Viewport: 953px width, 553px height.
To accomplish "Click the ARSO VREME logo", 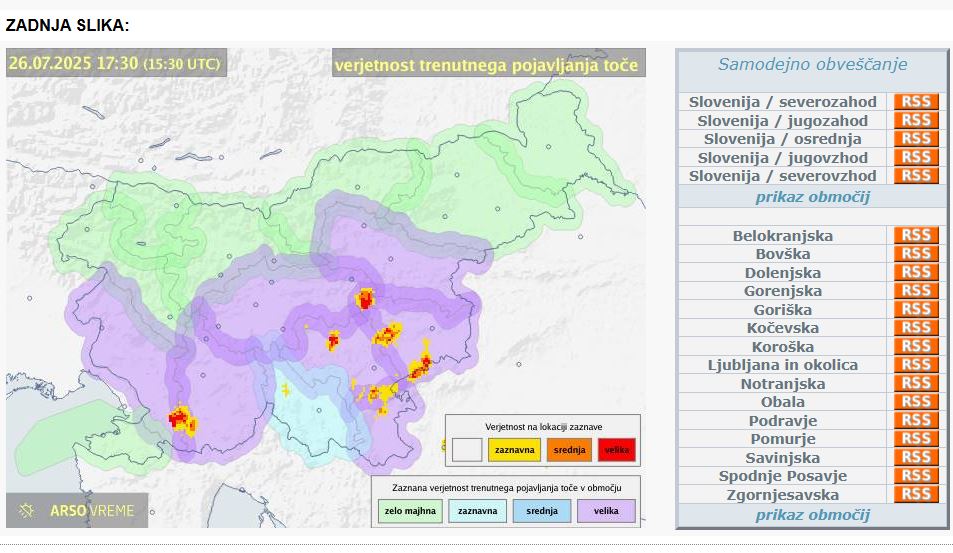I will (x=77, y=511).
